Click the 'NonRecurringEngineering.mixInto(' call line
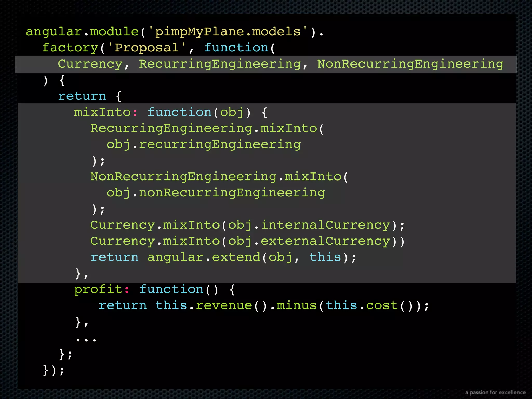The height and width of the screenshot is (399, 532). point(219,177)
